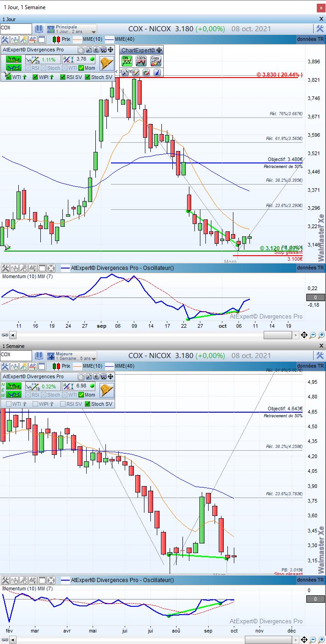This screenshot has width=326, height=644.
Task: Toggle the Stoch SV checkbox in the daily panel
Action: (x=88, y=77)
